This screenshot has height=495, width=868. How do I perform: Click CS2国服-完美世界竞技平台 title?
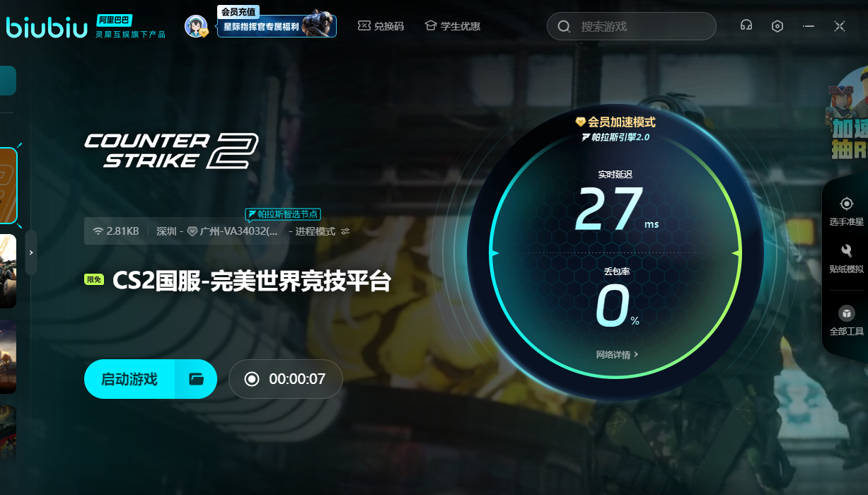(252, 280)
